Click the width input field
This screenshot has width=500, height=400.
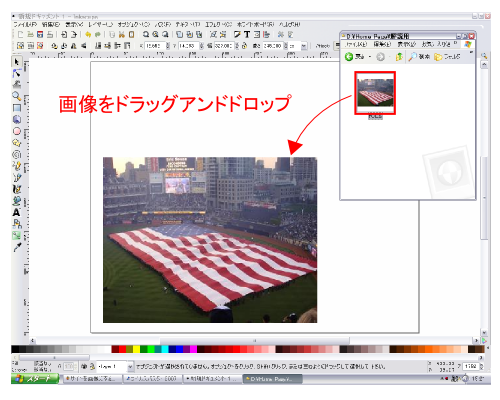[x=224, y=46]
